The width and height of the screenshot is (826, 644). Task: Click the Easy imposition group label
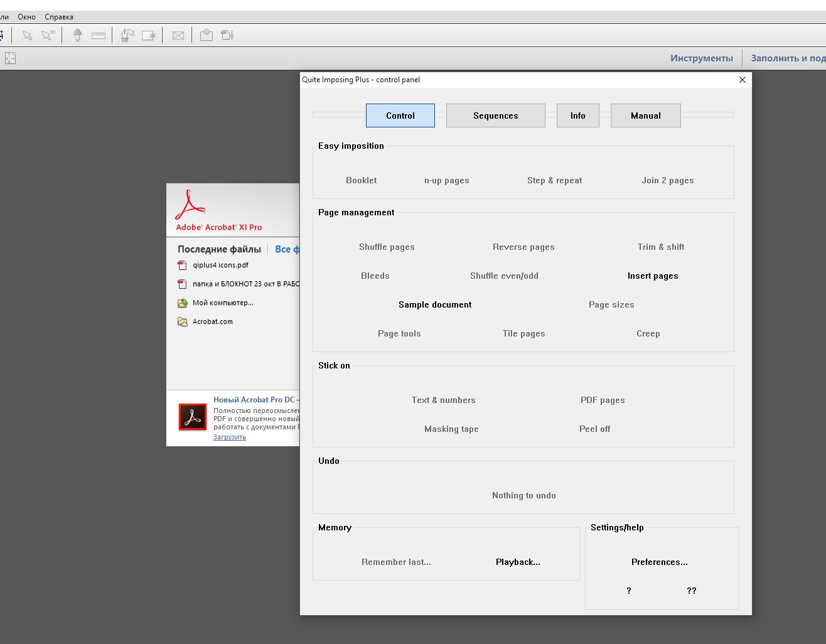coord(351,146)
